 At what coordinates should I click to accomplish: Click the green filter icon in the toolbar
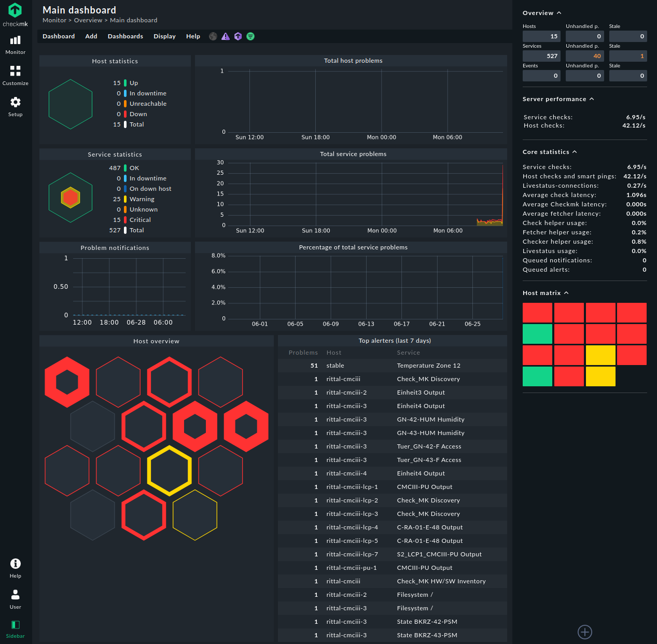pos(250,36)
